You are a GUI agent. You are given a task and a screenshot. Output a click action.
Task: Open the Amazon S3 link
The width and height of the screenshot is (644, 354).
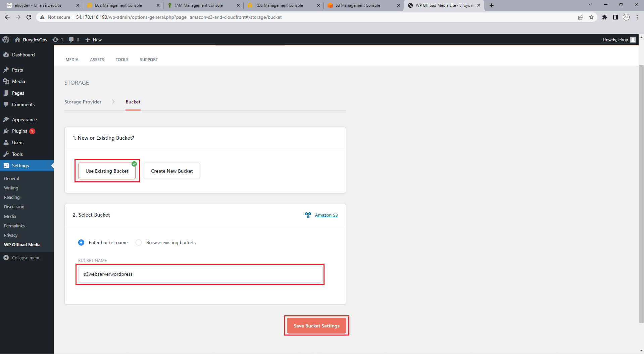point(326,215)
